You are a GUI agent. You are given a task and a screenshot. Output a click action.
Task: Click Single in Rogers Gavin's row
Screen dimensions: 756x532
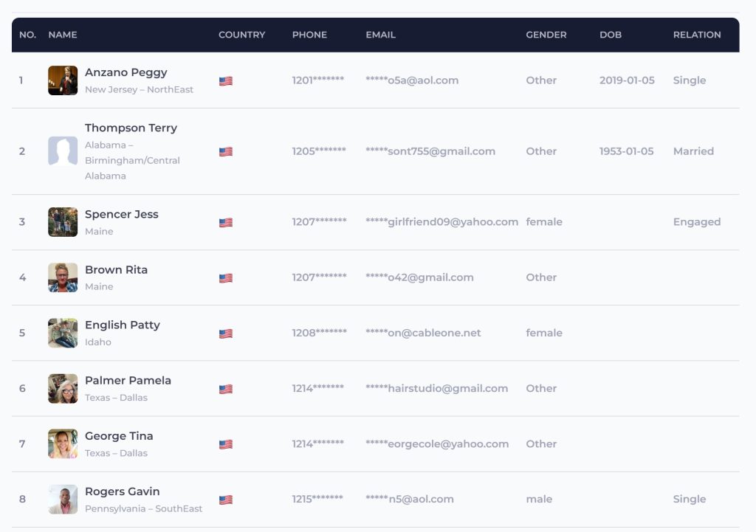click(x=690, y=500)
